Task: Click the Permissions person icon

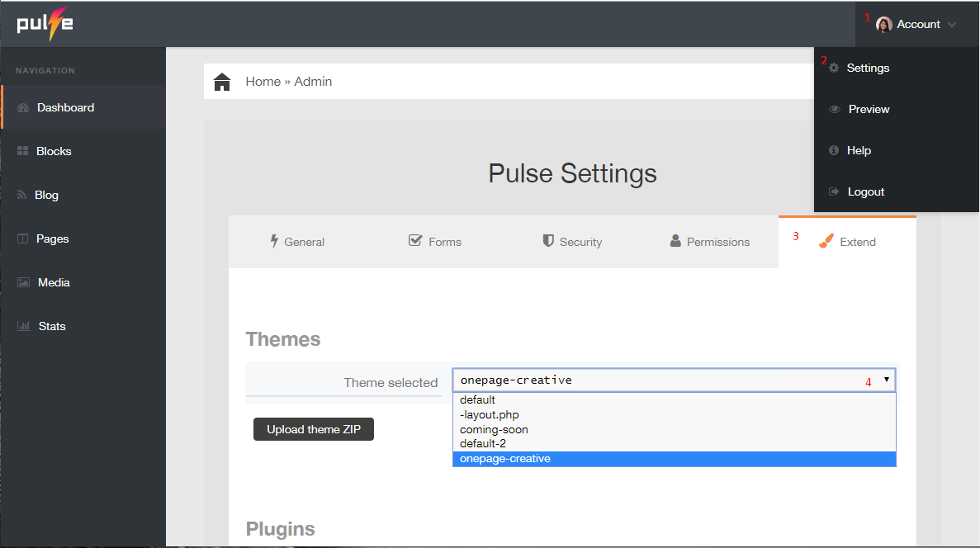Action: point(675,240)
